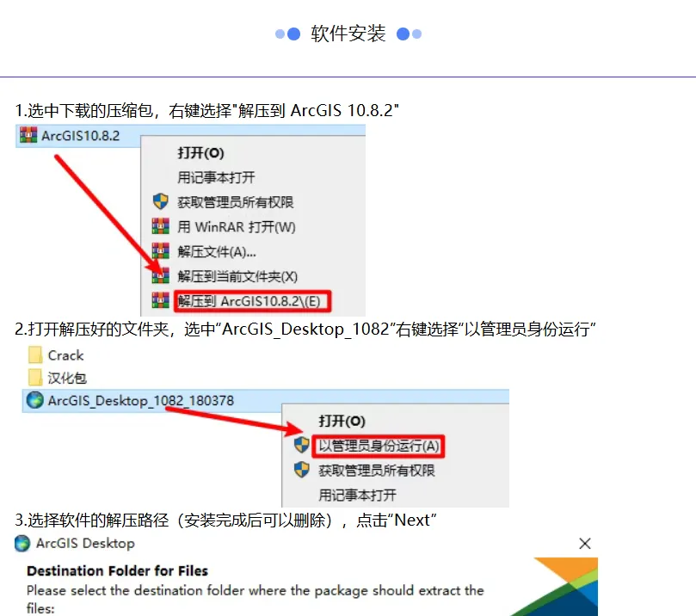This screenshot has width=696, height=616.
Task: Click shield icon beside installer 获取管理员所有权限
Action: pos(301,470)
